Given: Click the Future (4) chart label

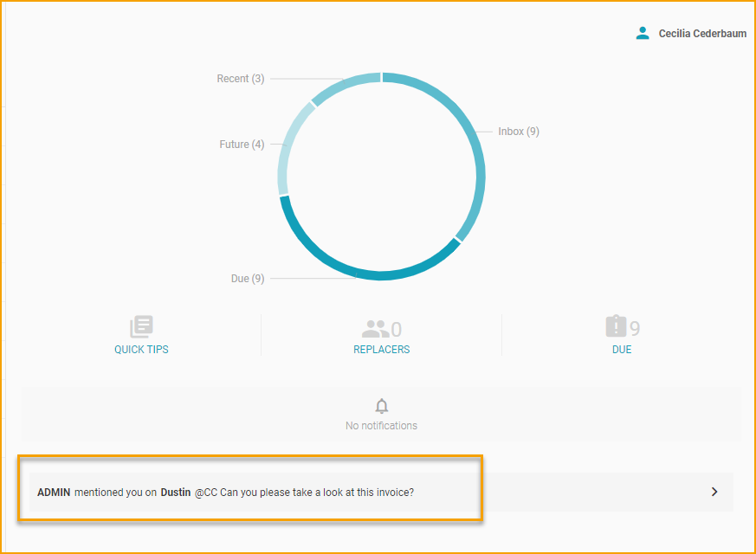Looking at the screenshot, I should click(242, 144).
